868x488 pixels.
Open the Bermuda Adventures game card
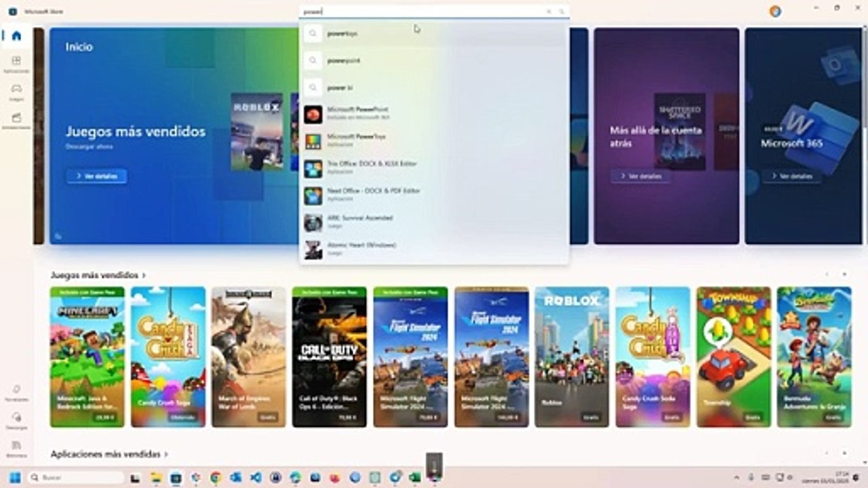814,357
